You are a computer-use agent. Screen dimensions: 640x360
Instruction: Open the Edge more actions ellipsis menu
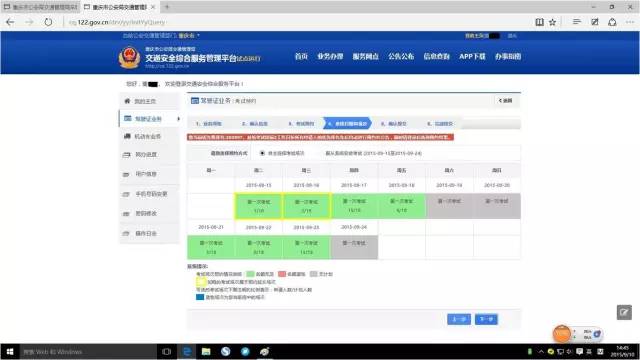point(630,22)
